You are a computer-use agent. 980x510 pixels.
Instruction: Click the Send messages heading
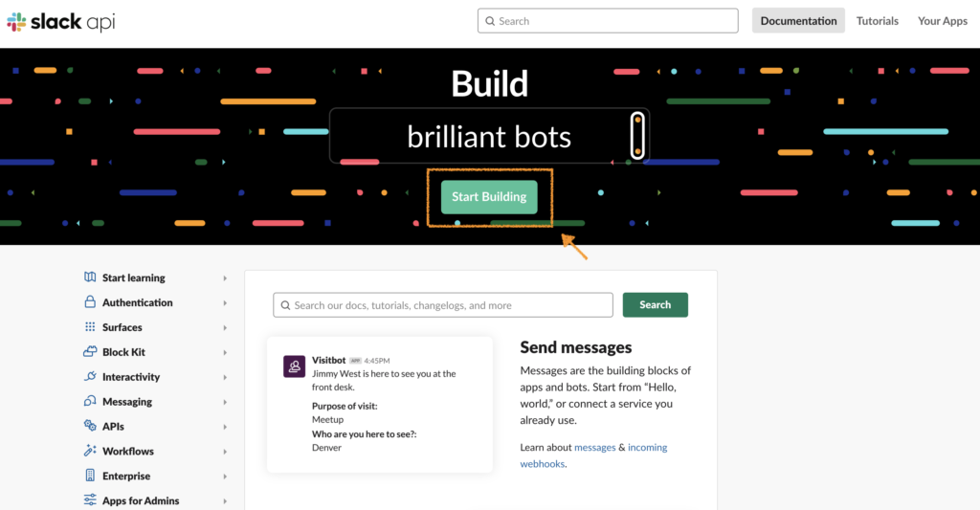tap(575, 347)
